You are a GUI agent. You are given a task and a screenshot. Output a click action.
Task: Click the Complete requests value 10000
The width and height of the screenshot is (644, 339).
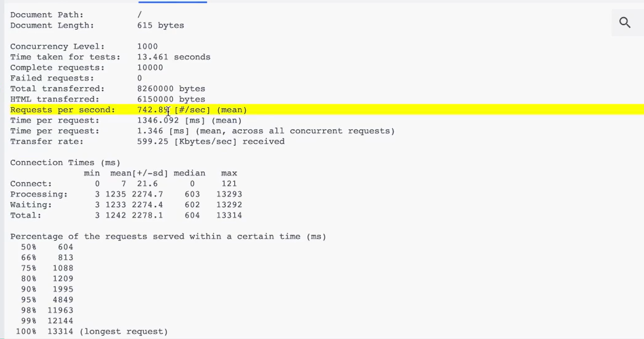click(x=150, y=68)
